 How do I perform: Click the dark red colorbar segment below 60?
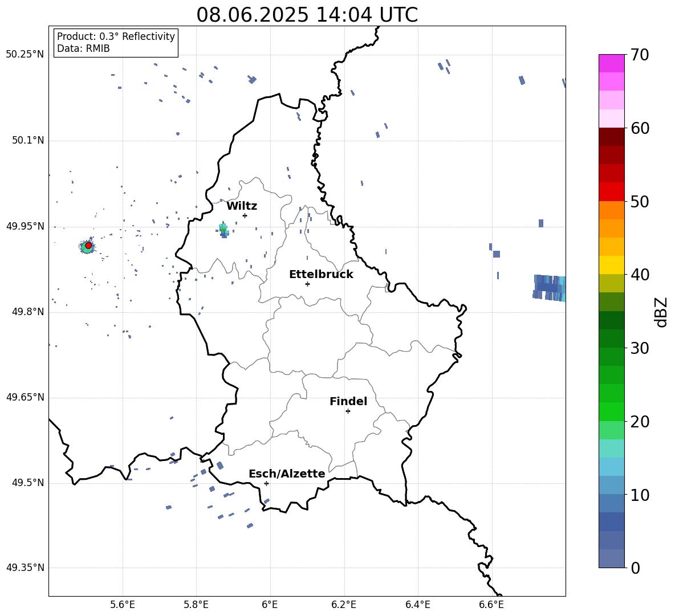point(611,137)
